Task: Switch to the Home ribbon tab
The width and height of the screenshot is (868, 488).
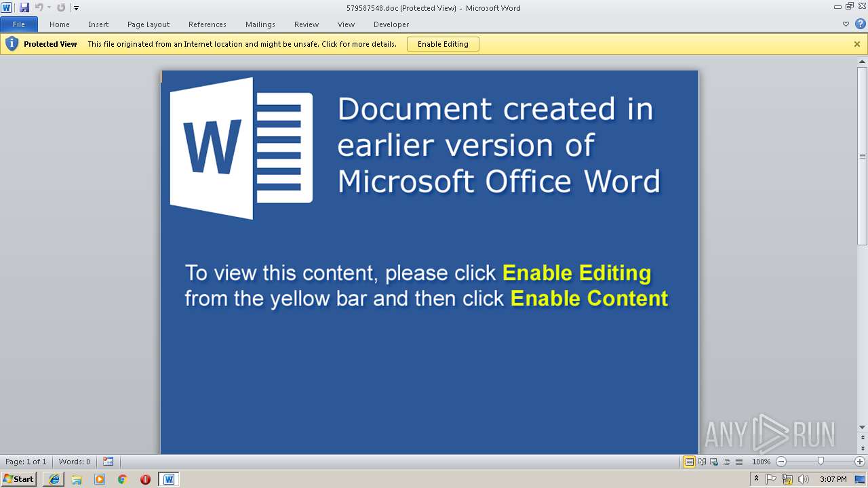Action: 60,24
